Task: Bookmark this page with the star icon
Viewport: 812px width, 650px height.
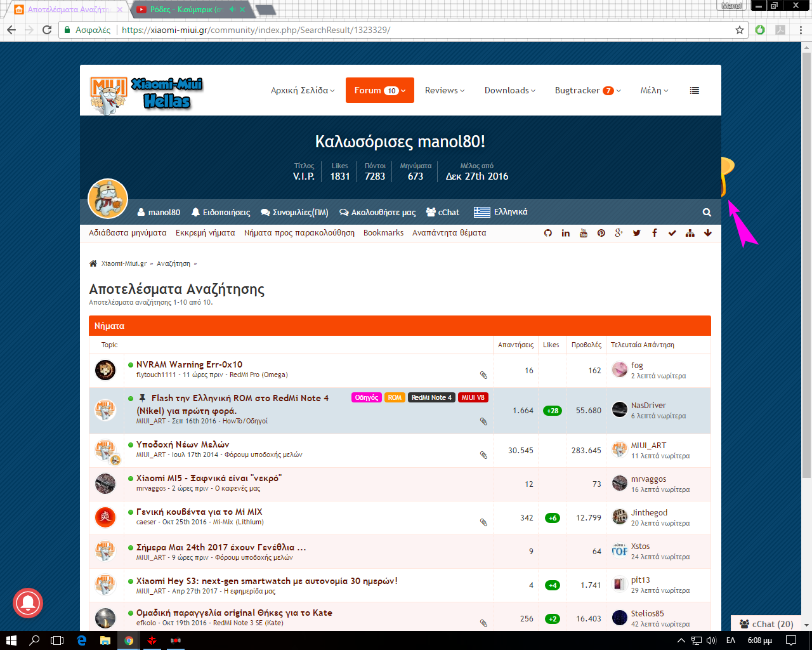Action: (x=740, y=30)
